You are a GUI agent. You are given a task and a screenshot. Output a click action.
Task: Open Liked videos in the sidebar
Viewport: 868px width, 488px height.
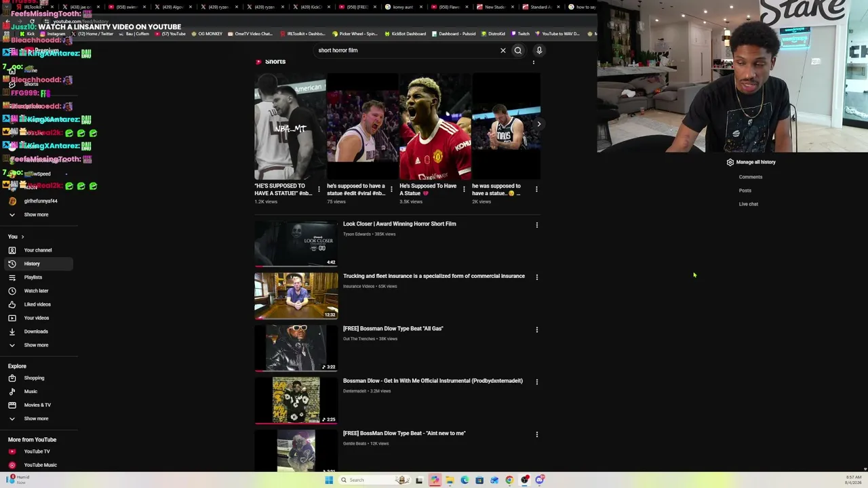(37, 304)
